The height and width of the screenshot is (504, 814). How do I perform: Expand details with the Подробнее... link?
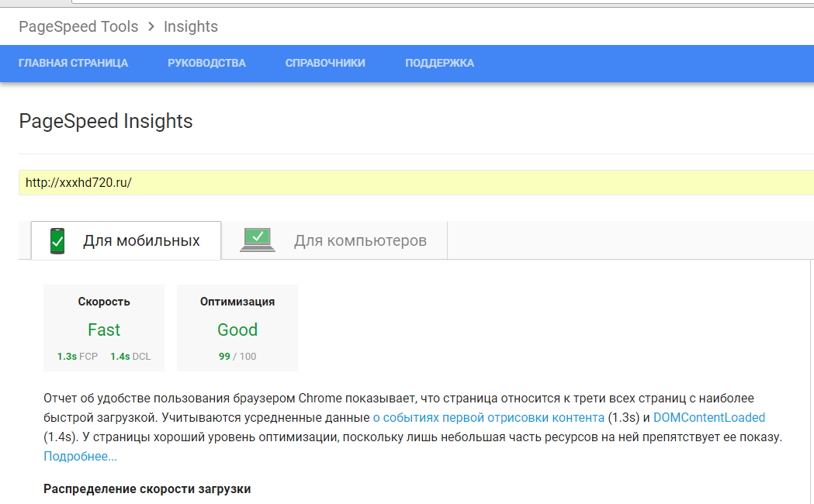[x=80, y=456]
